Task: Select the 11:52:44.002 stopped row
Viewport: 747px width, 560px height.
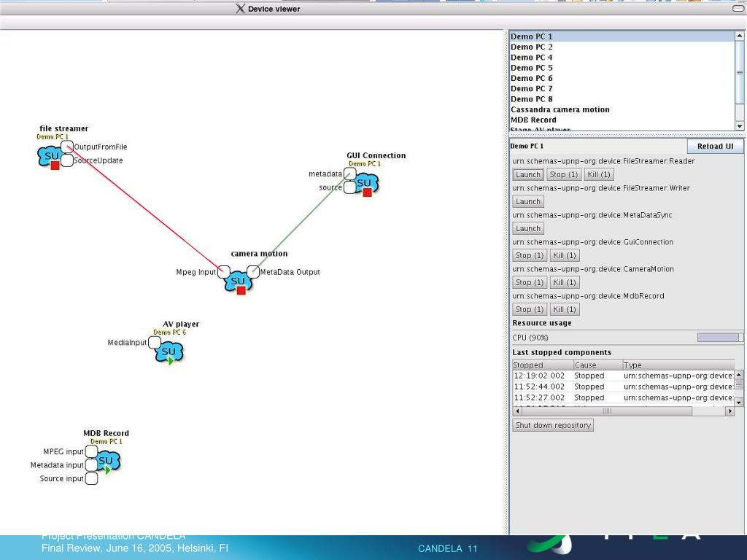Action: tap(623, 386)
